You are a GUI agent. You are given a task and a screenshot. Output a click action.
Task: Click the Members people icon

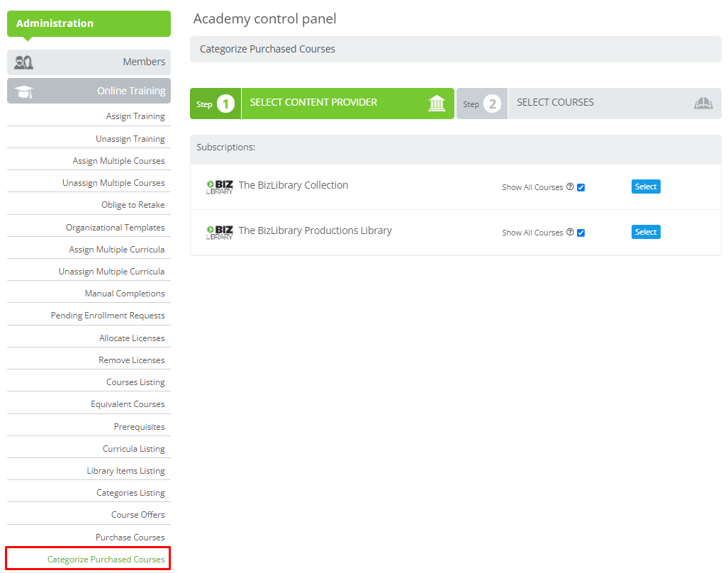click(x=23, y=62)
